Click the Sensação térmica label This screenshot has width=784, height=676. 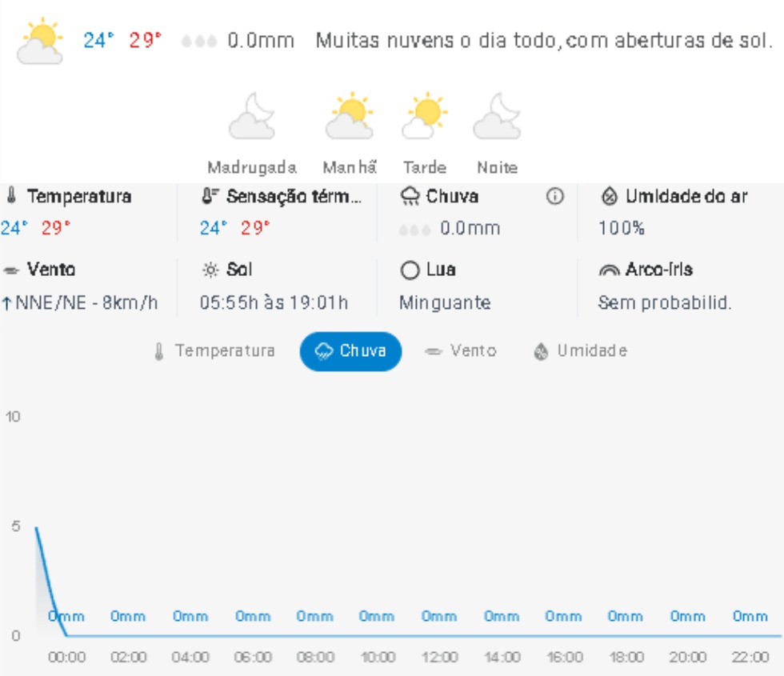pos(293,197)
